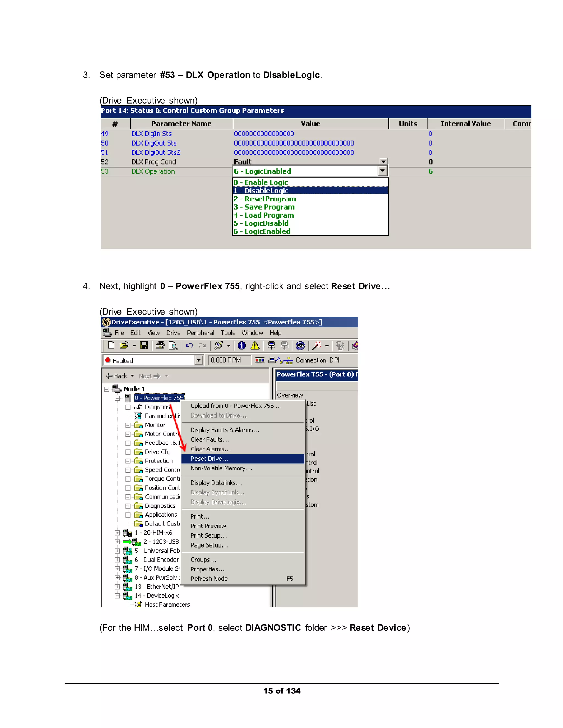Image resolution: width=563 pixels, height=728 pixels.
Task: Click the Open folder toolbar icon
Action: click(124, 346)
